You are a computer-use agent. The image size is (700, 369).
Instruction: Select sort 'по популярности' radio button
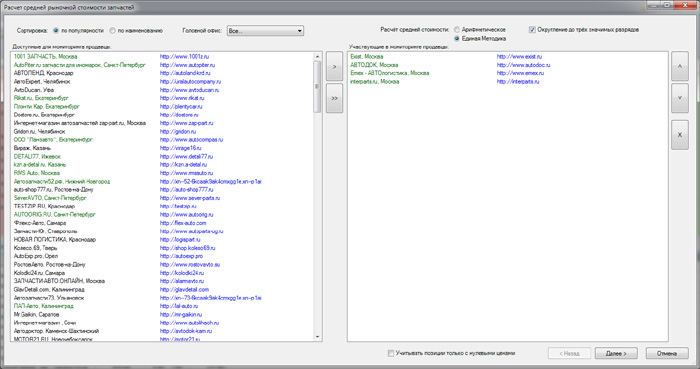click(56, 31)
